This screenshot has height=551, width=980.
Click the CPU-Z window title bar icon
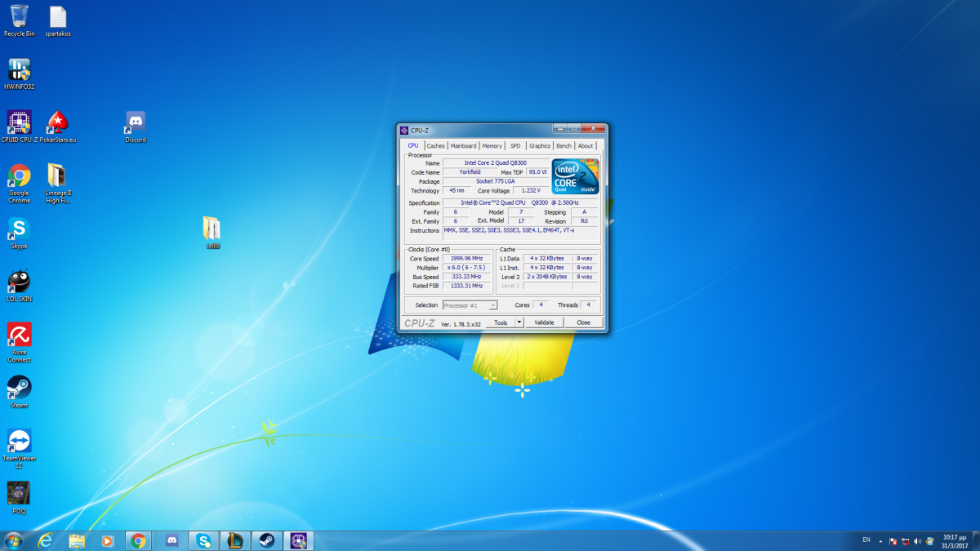pyautogui.click(x=404, y=130)
